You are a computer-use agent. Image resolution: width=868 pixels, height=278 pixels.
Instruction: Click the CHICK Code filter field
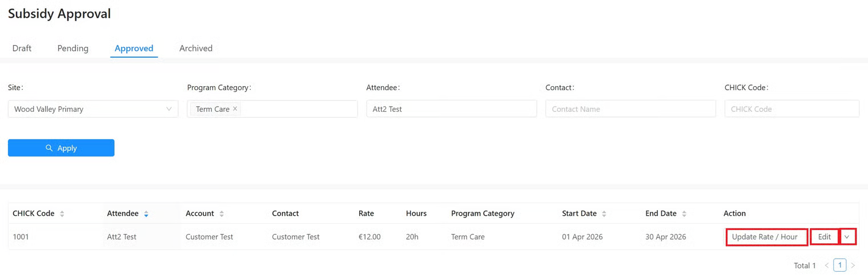tap(791, 109)
